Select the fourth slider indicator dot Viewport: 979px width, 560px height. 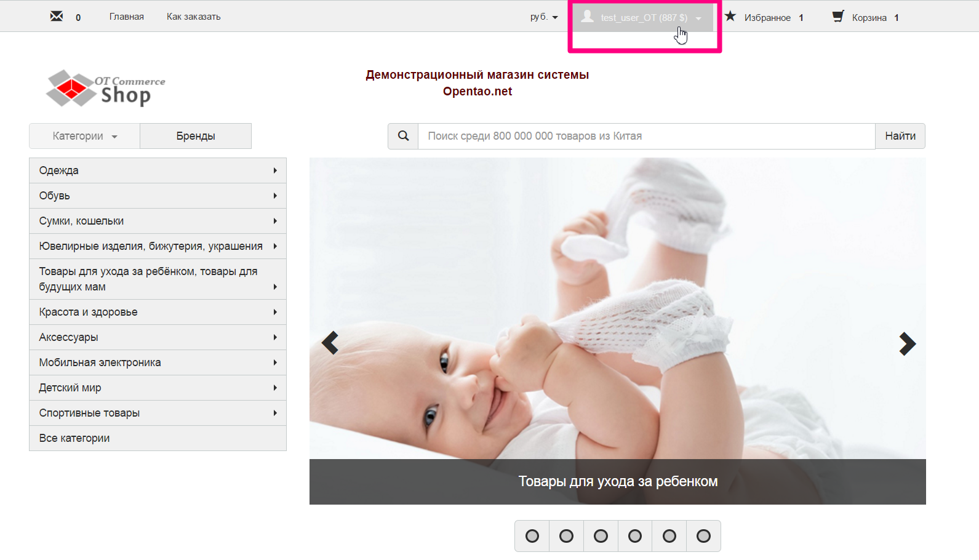[x=635, y=536]
